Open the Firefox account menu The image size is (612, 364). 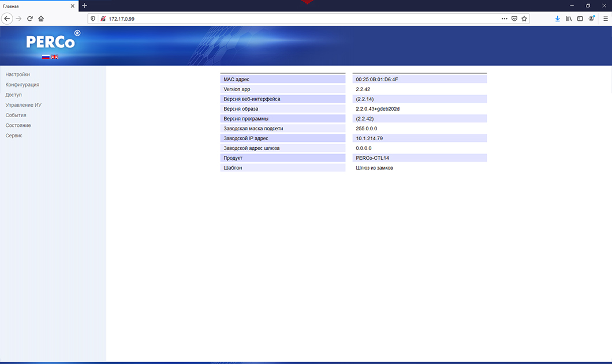pyautogui.click(x=592, y=18)
